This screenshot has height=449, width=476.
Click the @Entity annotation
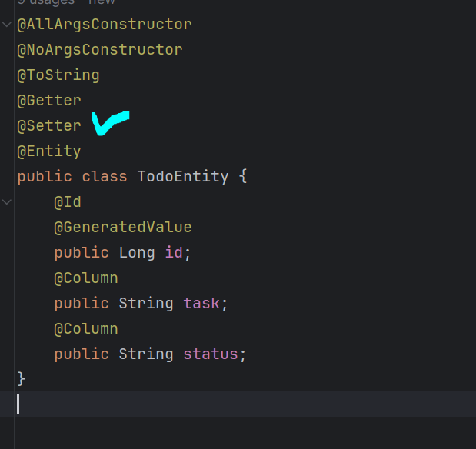(x=49, y=151)
